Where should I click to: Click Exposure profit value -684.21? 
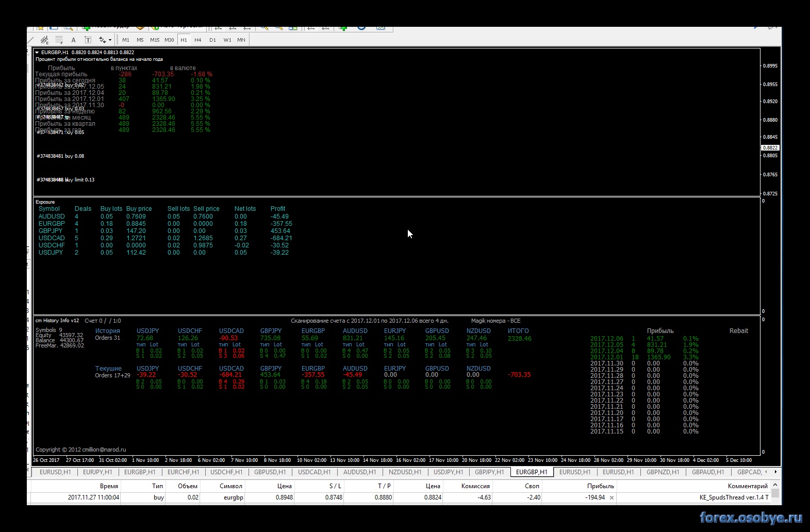[x=282, y=238]
